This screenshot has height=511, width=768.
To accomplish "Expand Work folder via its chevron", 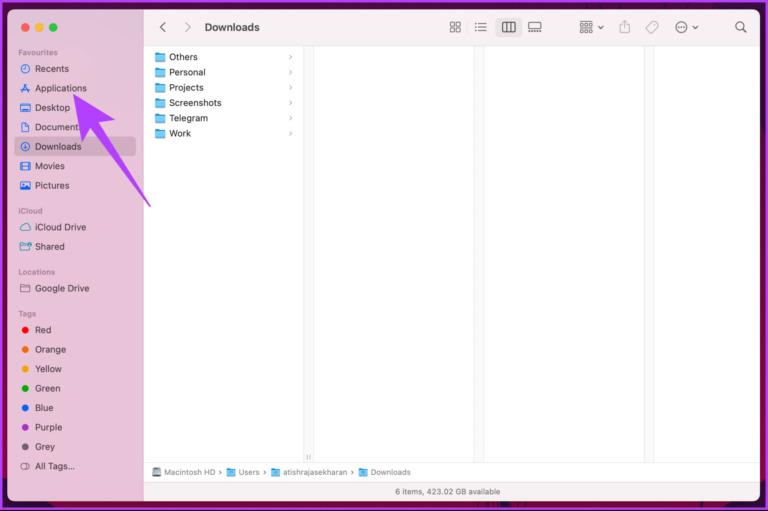I will [x=290, y=133].
